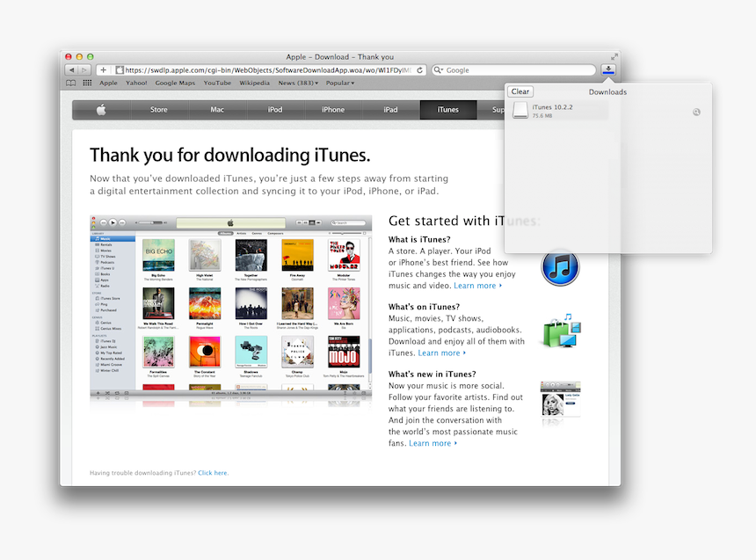Image resolution: width=756 pixels, height=560 pixels.
Task: Open the Store tab
Action: (x=158, y=110)
